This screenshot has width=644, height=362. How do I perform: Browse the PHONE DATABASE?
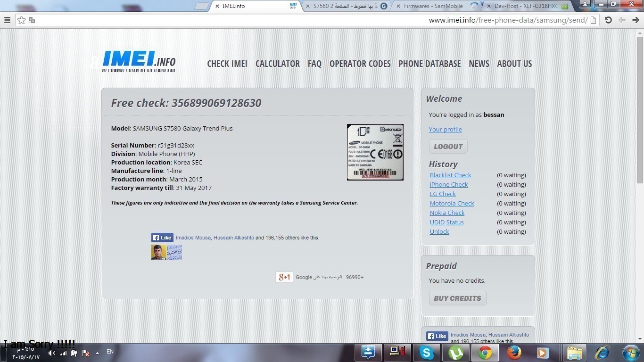(x=429, y=64)
